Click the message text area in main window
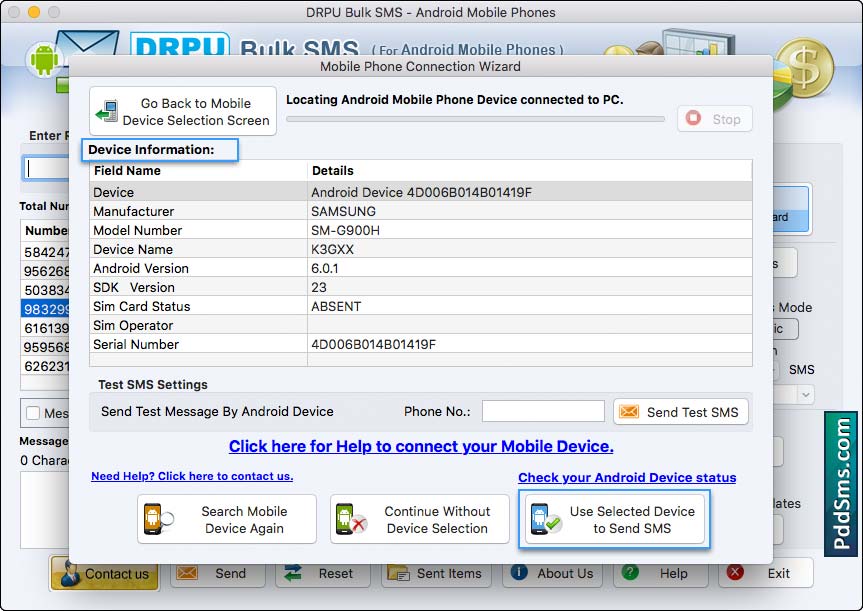 (45, 510)
